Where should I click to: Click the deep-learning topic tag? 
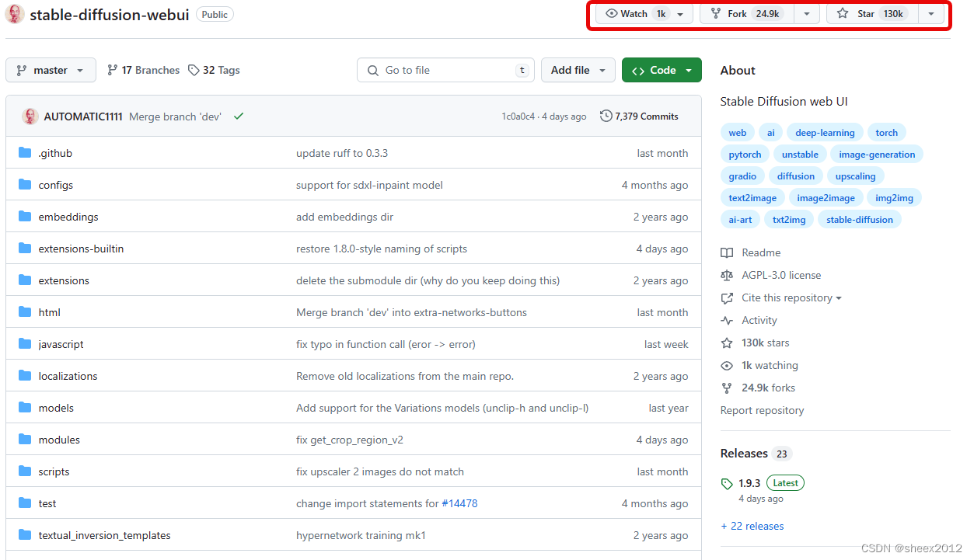[824, 133]
